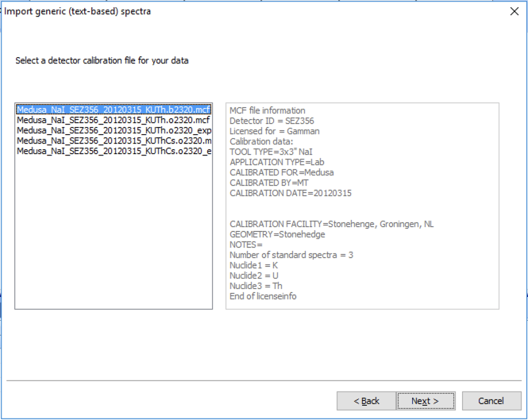528x420 pixels.
Task: Go back with the Back button
Action: (x=366, y=401)
